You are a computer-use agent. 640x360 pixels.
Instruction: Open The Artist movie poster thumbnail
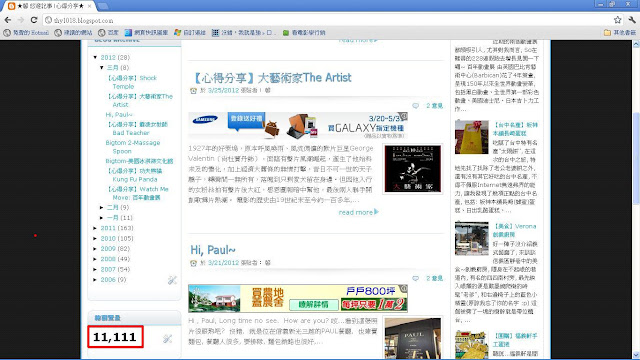click(x=413, y=169)
